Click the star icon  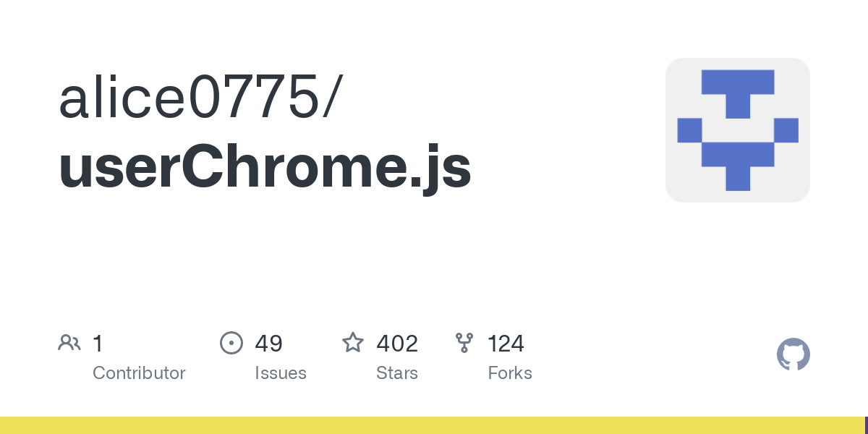point(353,343)
